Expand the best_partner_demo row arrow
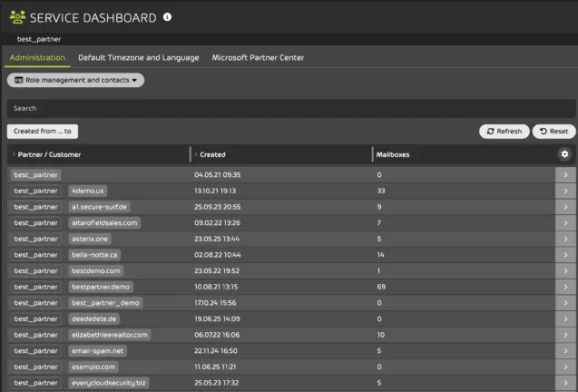578x392 pixels. click(x=565, y=303)
